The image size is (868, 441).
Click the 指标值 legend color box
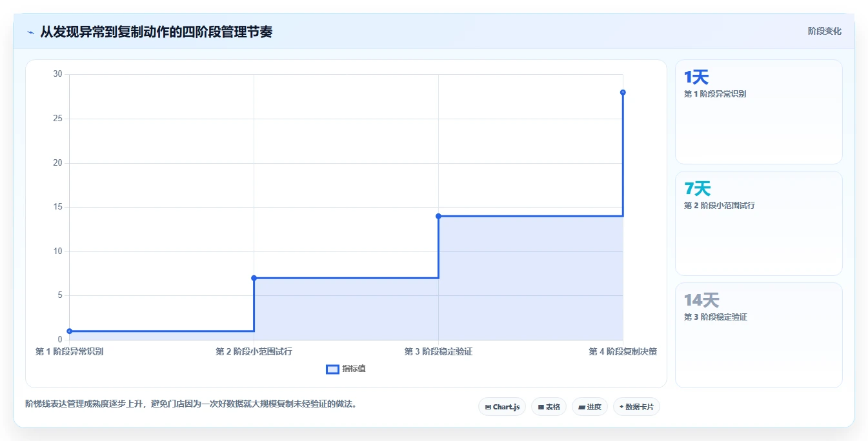[x=332, y=369]
